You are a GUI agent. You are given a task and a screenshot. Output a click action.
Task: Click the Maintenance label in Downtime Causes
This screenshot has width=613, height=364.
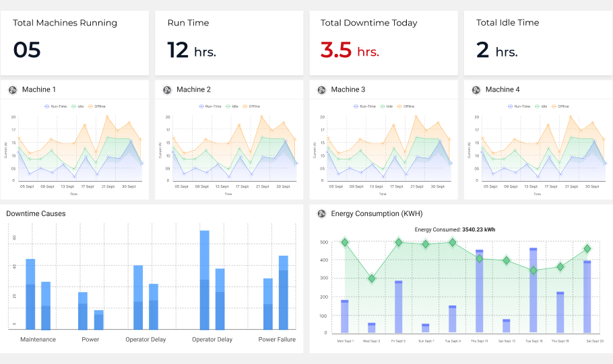coord(38,340)
